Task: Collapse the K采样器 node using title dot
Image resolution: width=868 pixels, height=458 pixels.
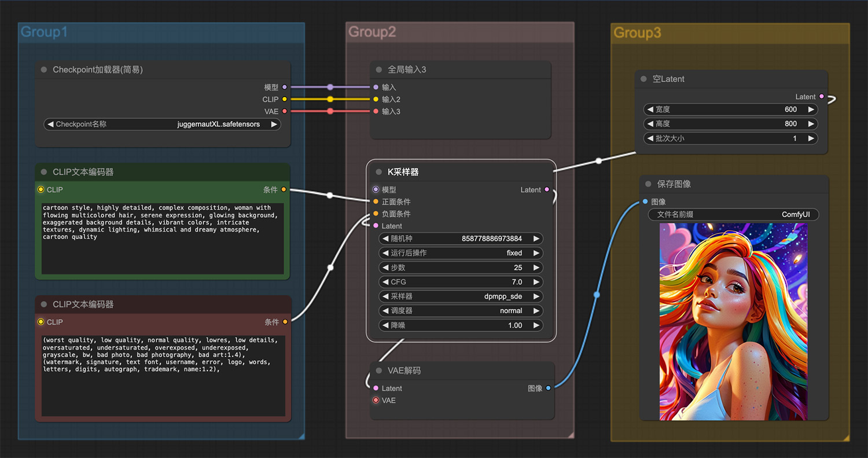Action: tap(379, 172)
